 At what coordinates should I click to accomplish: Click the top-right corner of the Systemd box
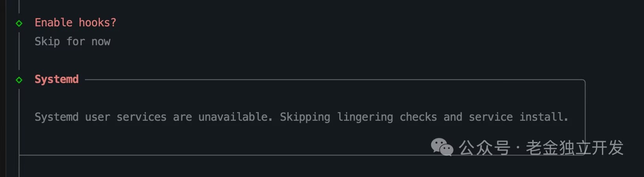coord(585,80)
